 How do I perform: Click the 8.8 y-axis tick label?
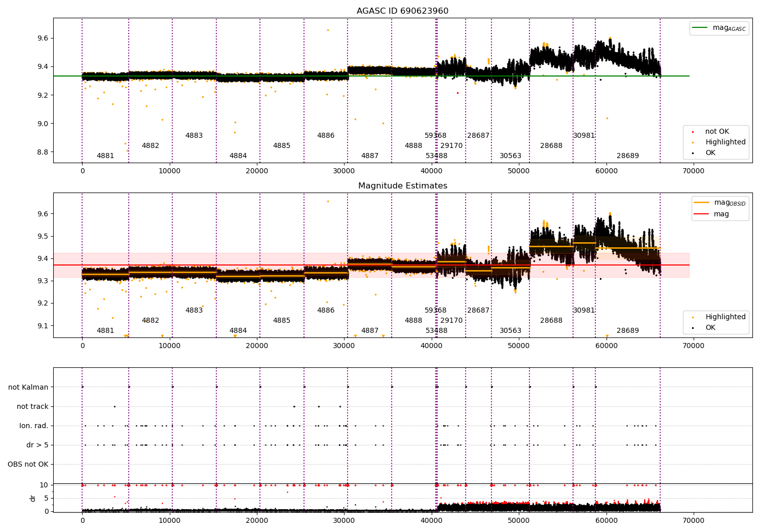(42, 153)
